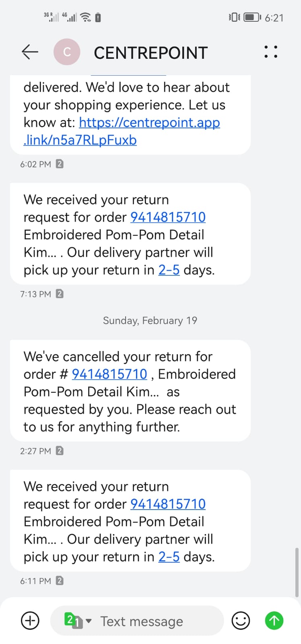
Task: Click the conversation scrollbar on the right
Action: pyautogui.click(x=297, y=572)
